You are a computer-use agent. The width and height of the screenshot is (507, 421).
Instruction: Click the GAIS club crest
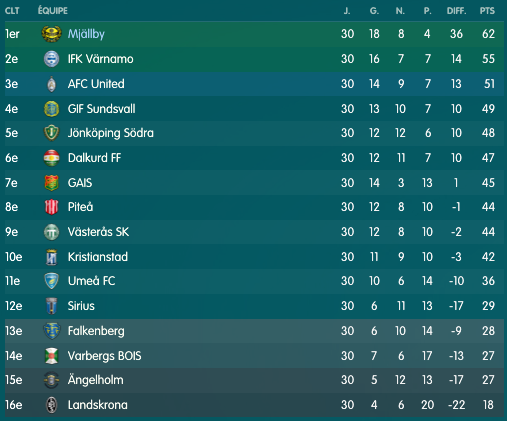(51, 183)
